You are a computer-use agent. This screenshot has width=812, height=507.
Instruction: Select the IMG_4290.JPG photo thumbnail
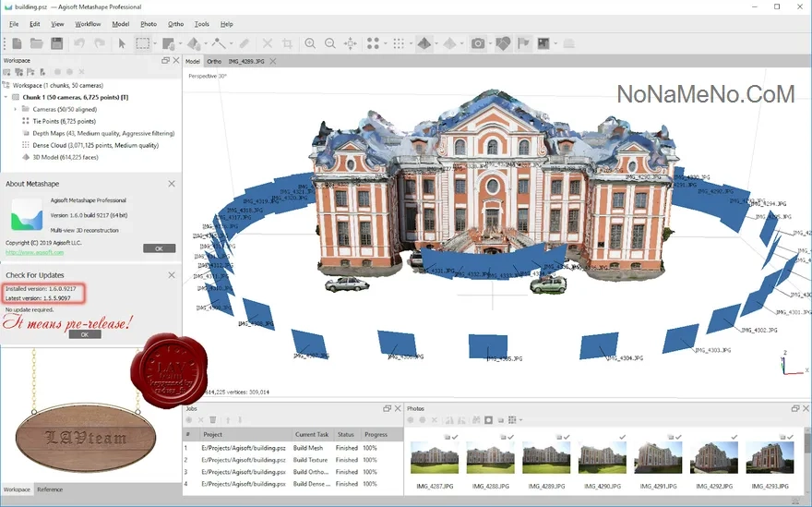coord(603,458)
